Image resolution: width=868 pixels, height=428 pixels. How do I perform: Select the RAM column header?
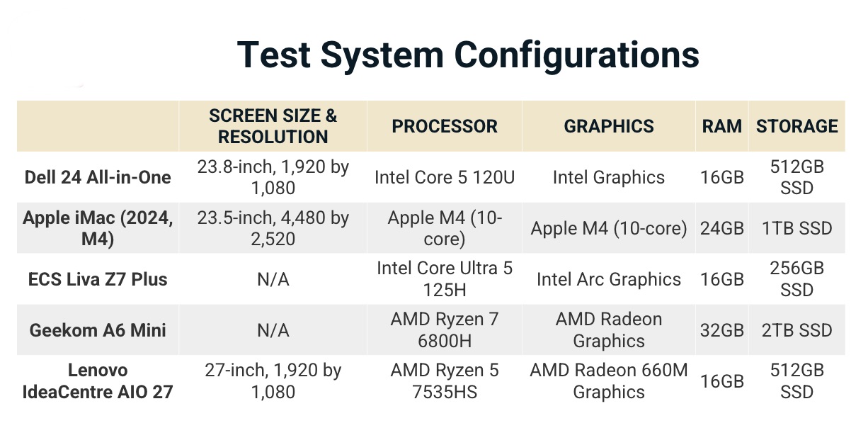(722, 126)
